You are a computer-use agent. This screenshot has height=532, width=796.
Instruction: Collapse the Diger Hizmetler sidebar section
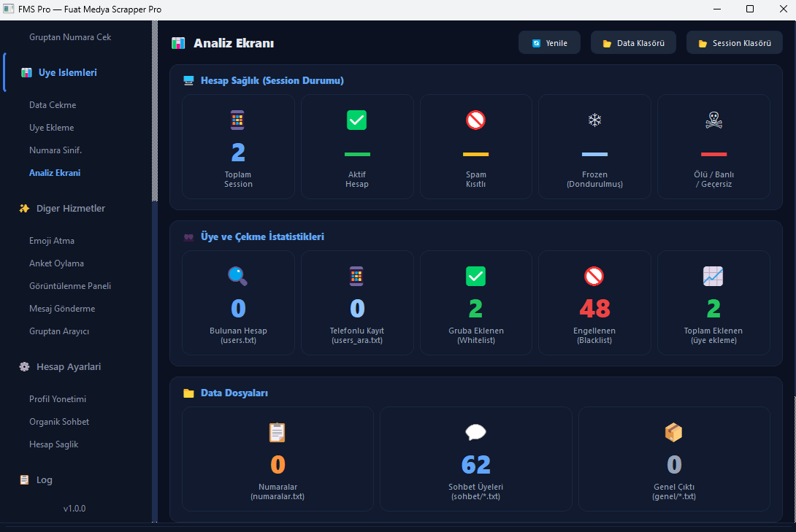click(x=70, y=209)
